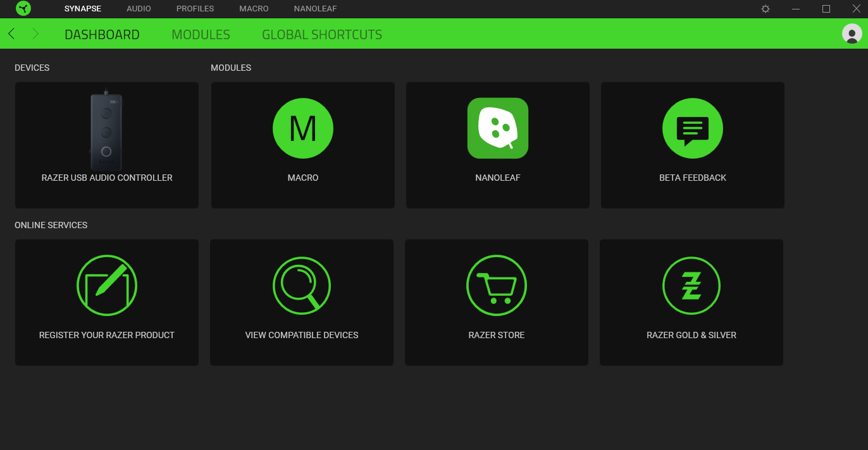The image size is (868, 450).
Task: Click the magnifier compatible devices icon
Action: (x=302, y=285)
